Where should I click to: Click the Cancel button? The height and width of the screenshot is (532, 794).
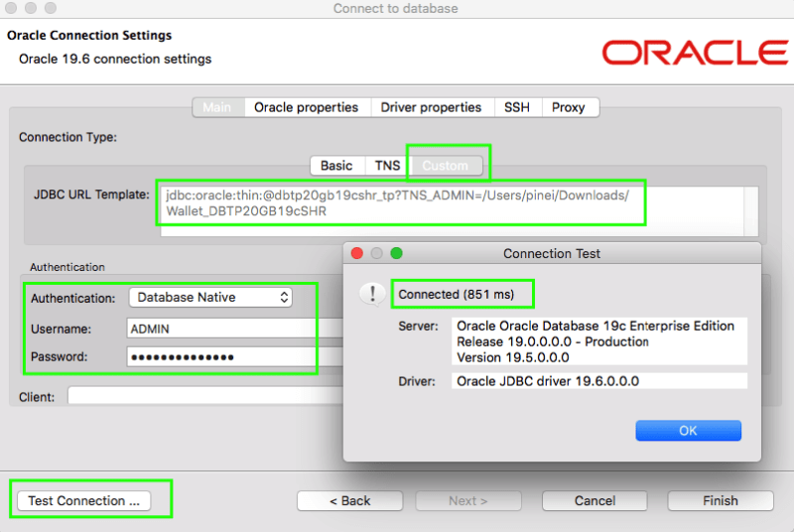click(x=595, y=500)
